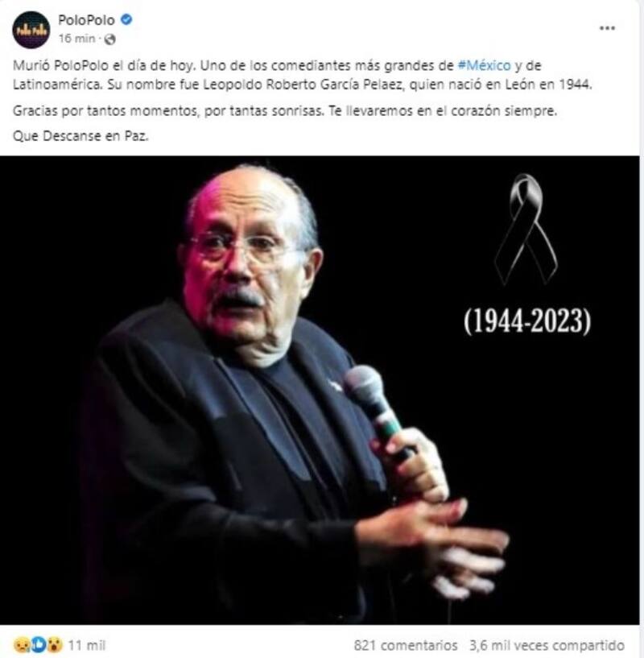Click the sad face reaction emoji
Screen dimensions: 644x658
22,644
